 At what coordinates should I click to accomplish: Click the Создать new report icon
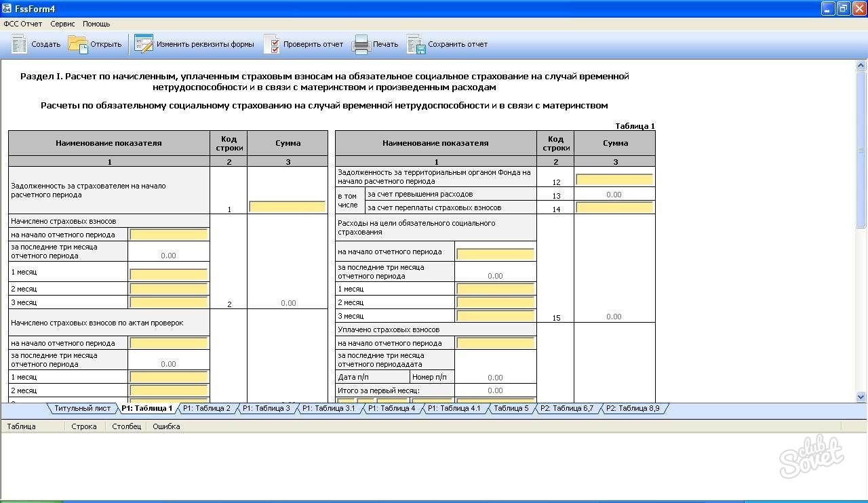coord(20,44)
